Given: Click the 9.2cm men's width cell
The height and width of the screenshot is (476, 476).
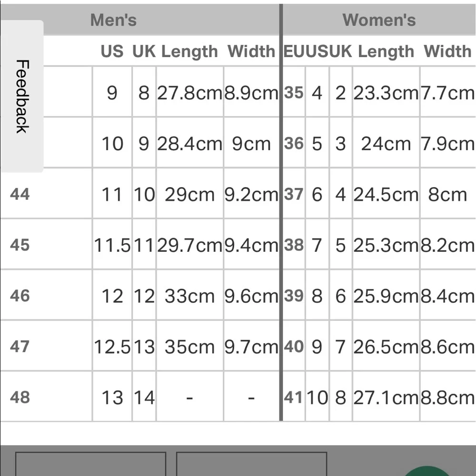Looking at the screenshot, I should (251, 194).
